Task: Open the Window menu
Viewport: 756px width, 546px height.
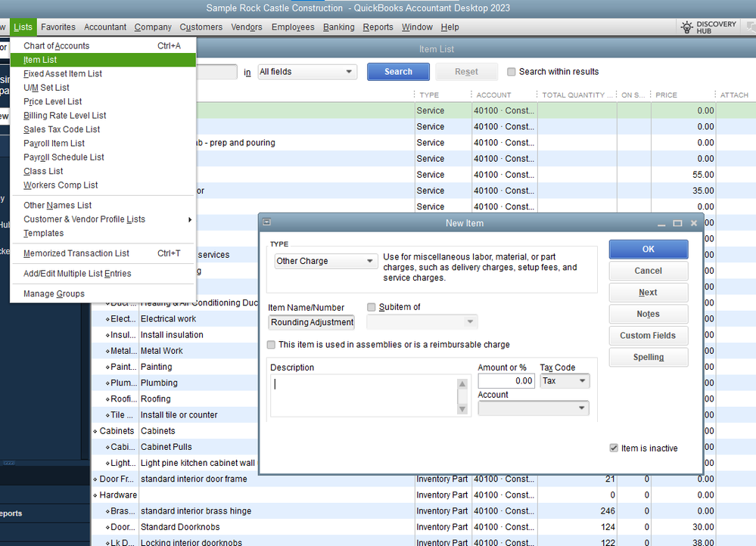Action: coord(417,27)
